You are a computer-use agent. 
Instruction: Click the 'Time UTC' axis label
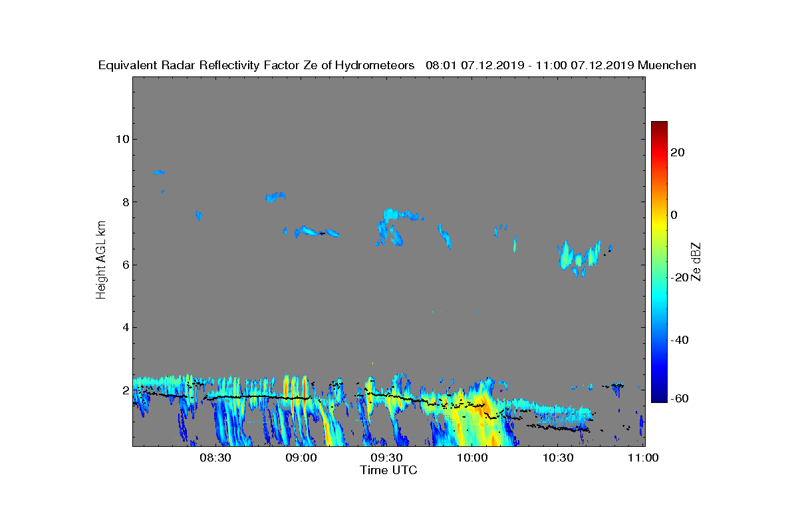388,470
